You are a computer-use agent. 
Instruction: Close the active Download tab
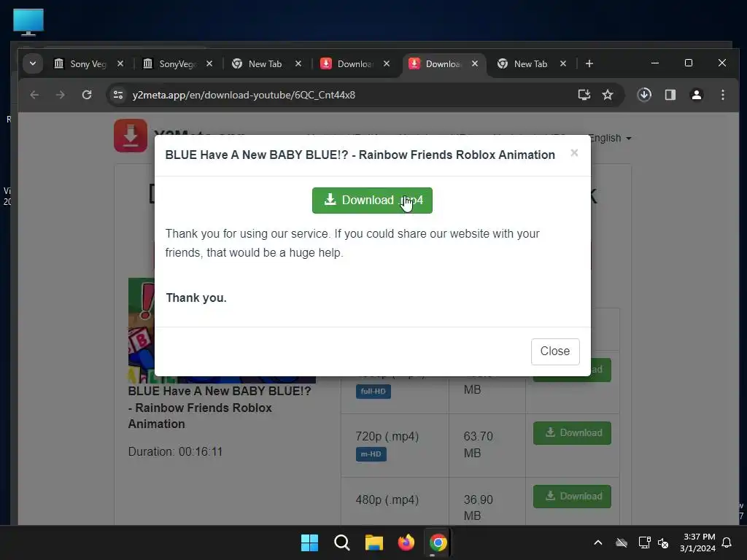pos(475,63)
